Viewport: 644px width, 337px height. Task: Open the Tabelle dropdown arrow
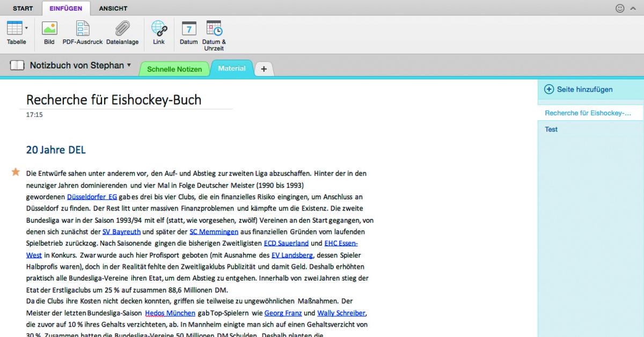coord(26,28)
